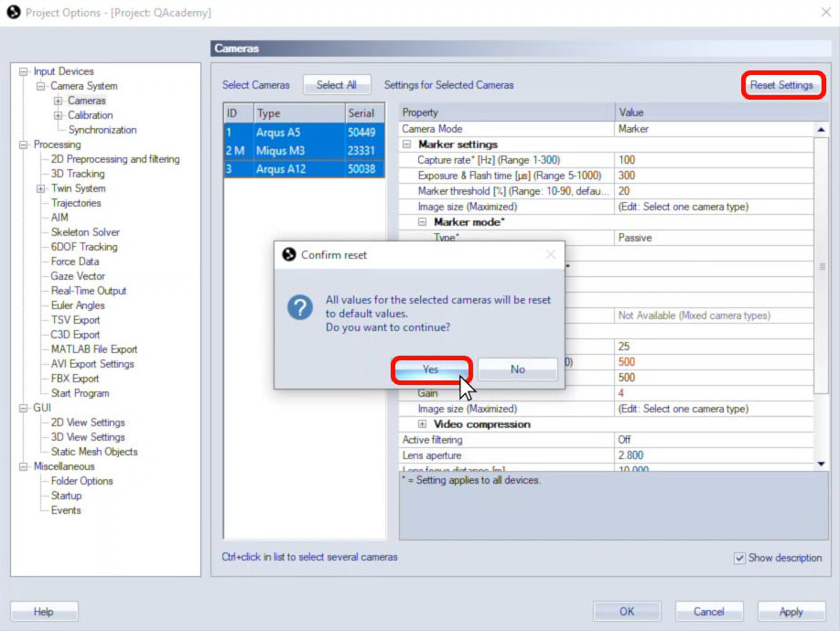Open TSV Export settings
This screenshot has width=840, height=631.
point(76,320)
